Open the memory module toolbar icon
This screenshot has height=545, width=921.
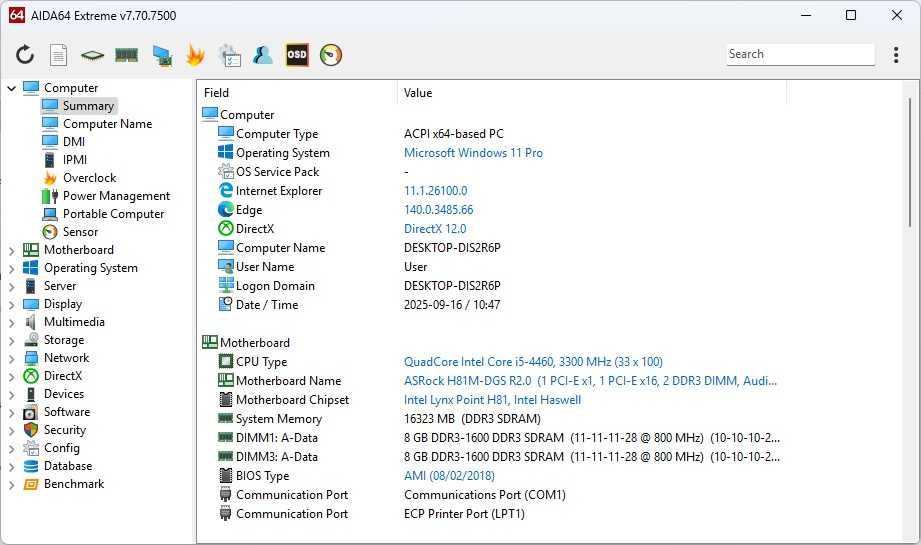click(126, 55)
